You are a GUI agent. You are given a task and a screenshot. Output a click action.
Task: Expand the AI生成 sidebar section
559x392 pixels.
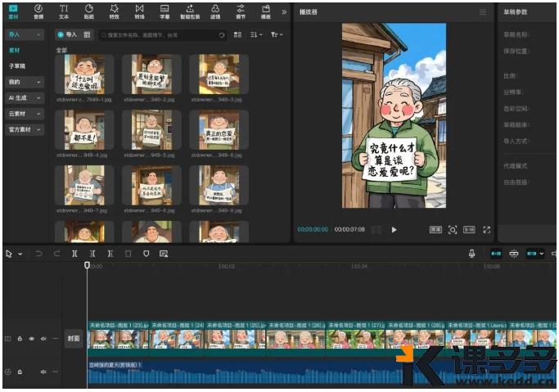[x=25, y=98]
